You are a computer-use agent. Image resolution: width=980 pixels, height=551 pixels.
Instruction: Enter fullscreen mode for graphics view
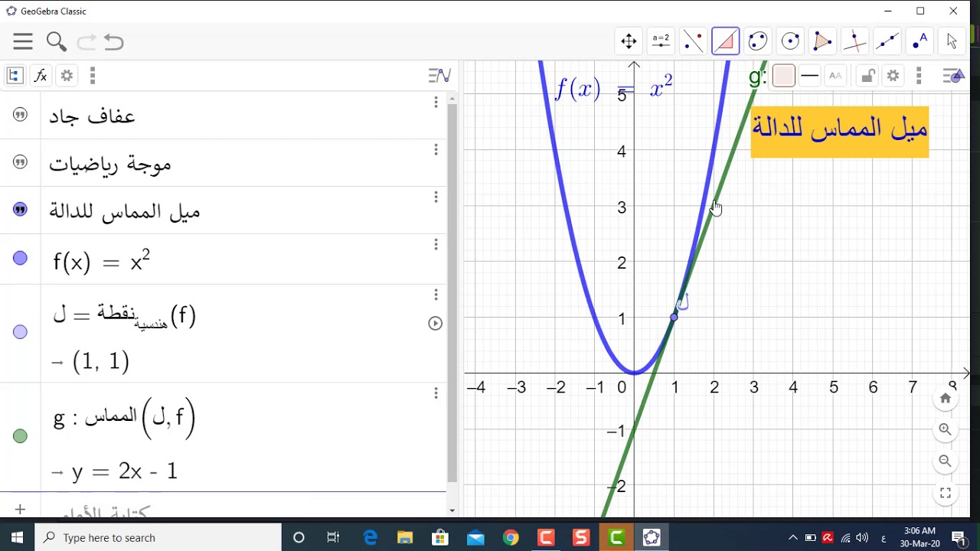pyautogui.click(x=946, y=493)
